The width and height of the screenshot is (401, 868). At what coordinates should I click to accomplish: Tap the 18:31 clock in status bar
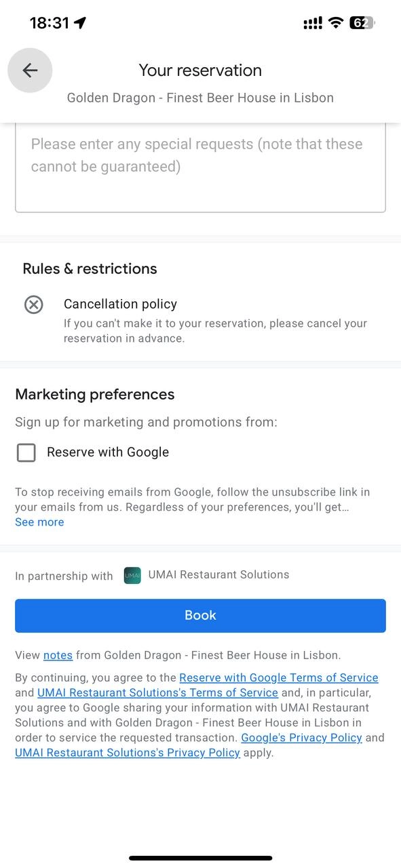50,23
